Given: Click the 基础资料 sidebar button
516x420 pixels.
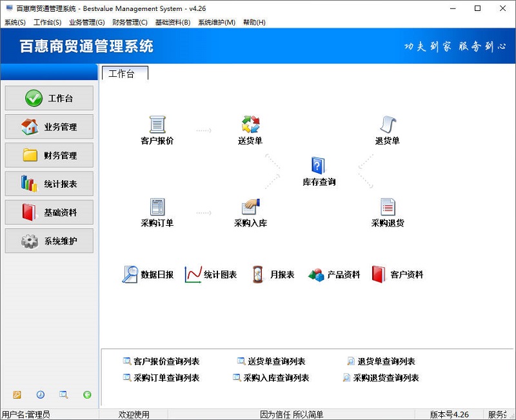Looking at the screenshot, I should click(48, 212).
